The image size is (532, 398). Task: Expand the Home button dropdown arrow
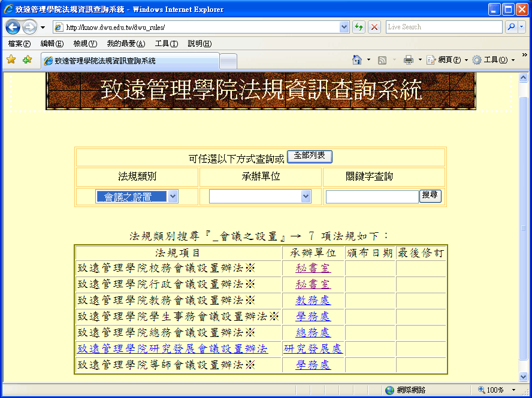tap(369, 60)
